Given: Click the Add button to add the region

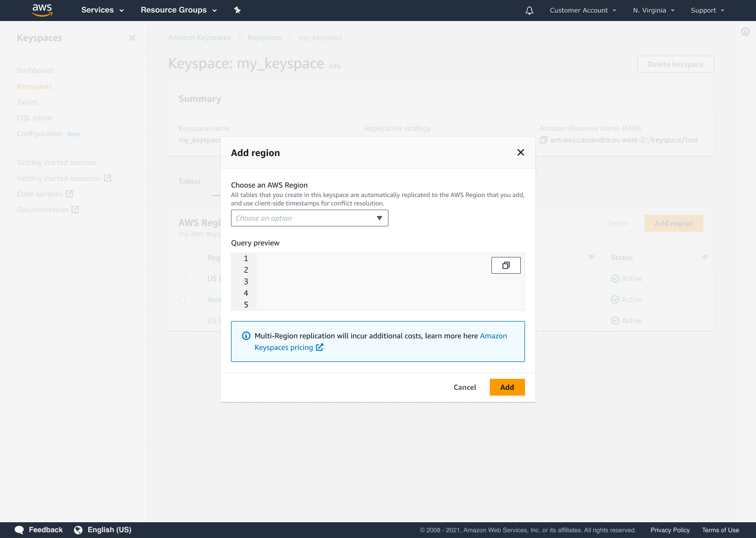Looking at the screenshot, I should tap(507, 387).
